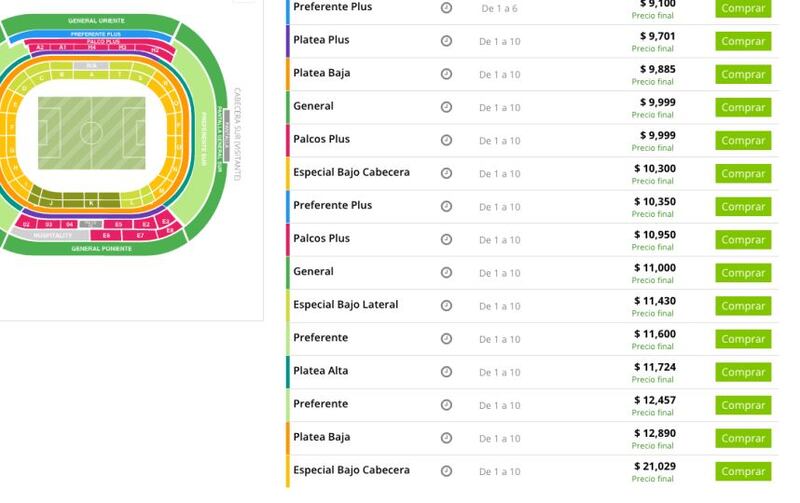Click Comprar for Platea Baja $12,890

743,438
